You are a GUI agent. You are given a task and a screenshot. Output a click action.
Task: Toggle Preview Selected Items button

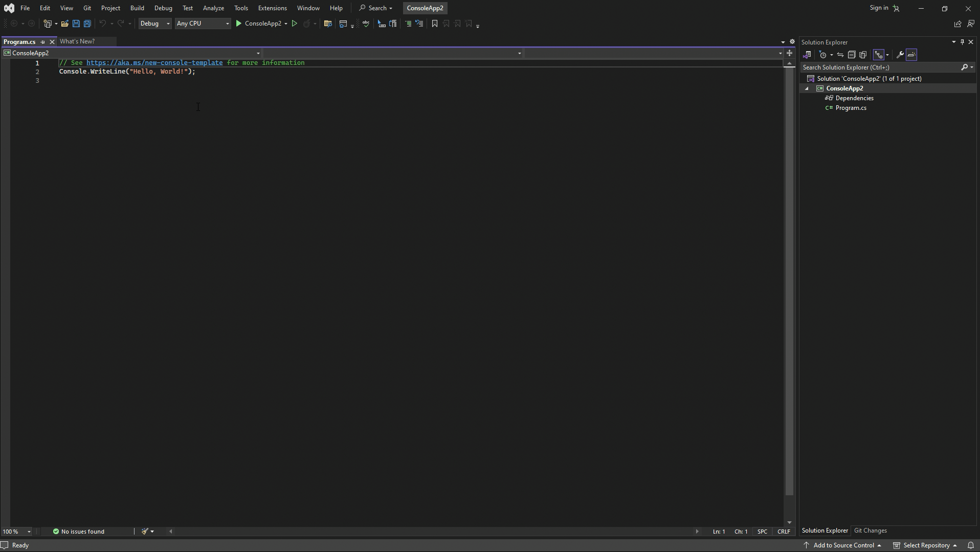point(911,55)
